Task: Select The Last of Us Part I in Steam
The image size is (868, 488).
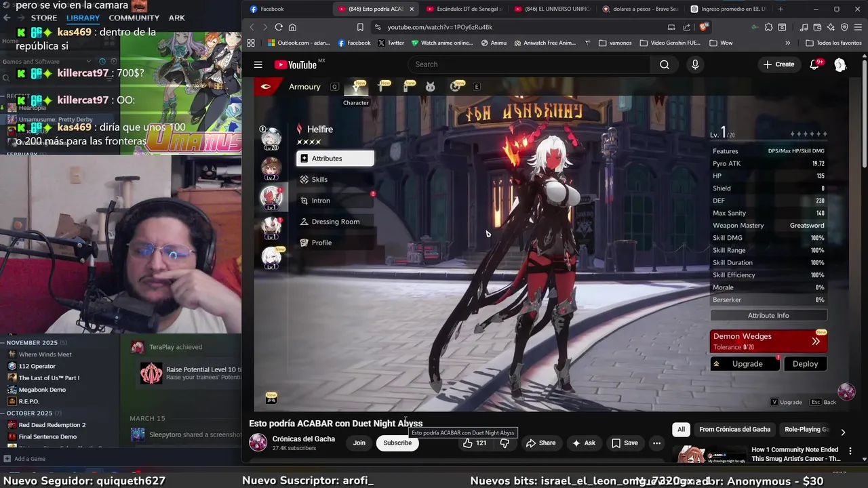Action: click(x=49, y=378)
